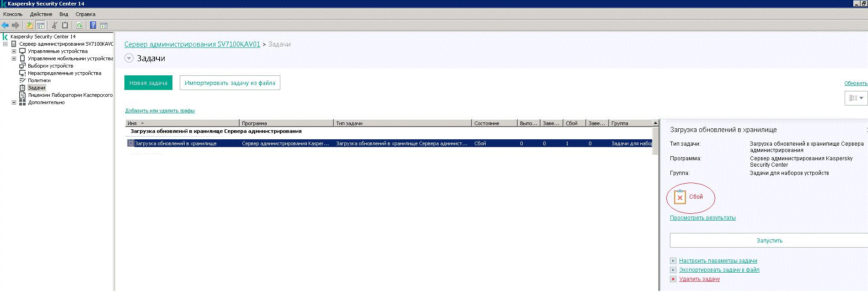Click the mobile device icon in tree
Image resolution: width=868 pixels, height=296 pixels.
tap(22, 58)
